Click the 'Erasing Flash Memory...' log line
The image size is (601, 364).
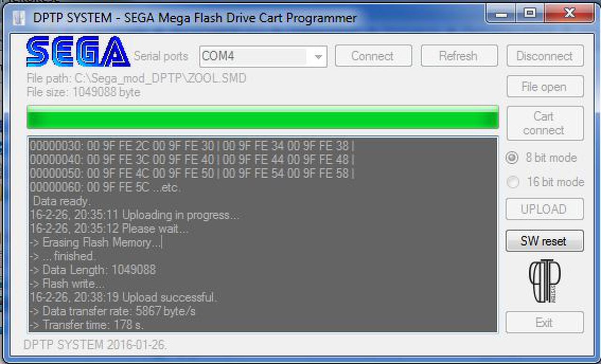(96, 243)
